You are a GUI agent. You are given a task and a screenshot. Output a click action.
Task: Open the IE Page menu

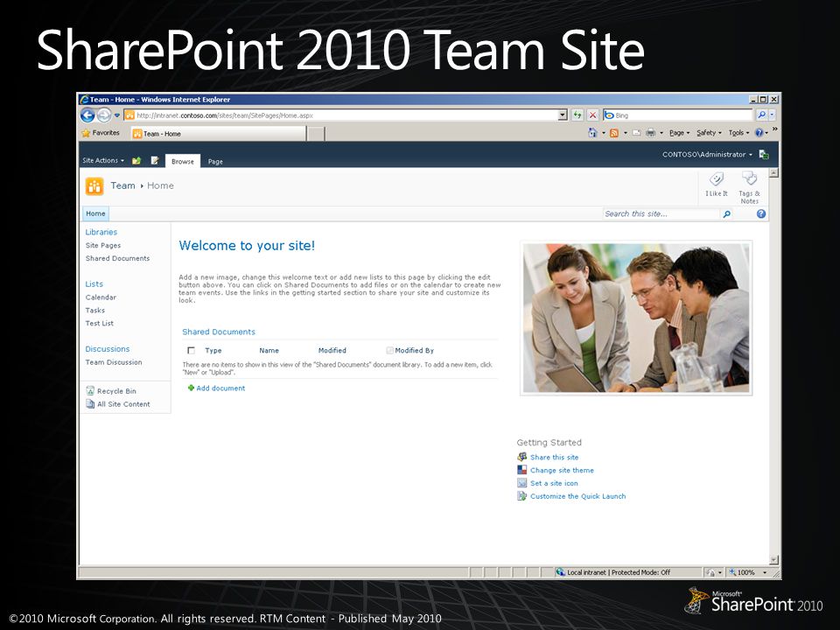(679, 133)
